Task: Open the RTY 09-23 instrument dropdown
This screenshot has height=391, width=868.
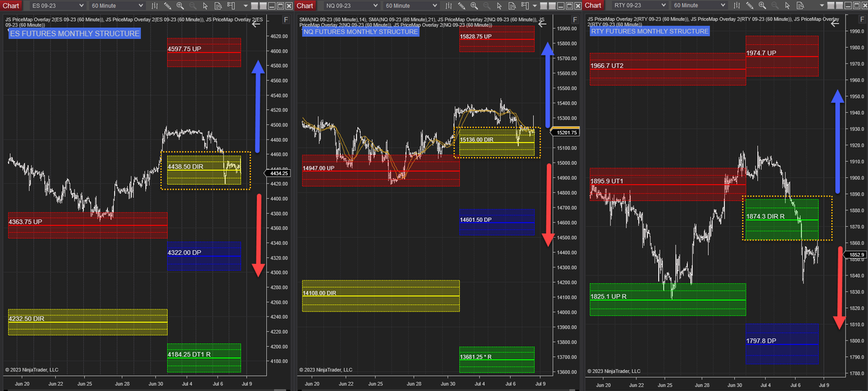Action: click(640, 6)
